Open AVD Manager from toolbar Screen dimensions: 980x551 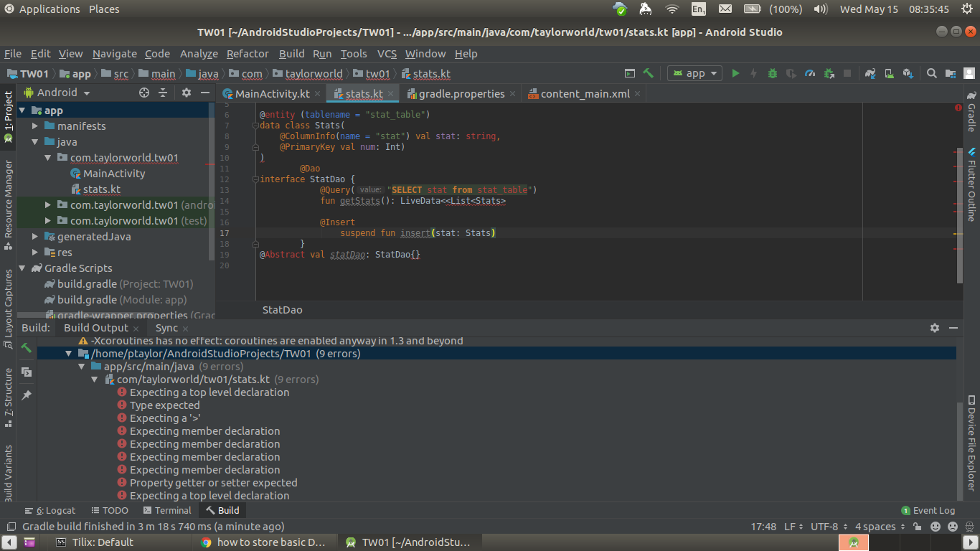click(x=889, y=73)
